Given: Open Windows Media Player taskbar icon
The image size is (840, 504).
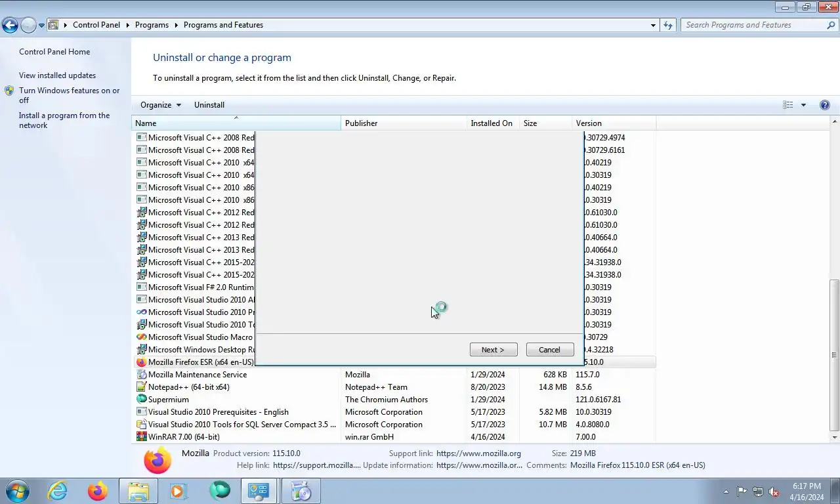Looking at the screenshot, I should click(x=178, y=491).
